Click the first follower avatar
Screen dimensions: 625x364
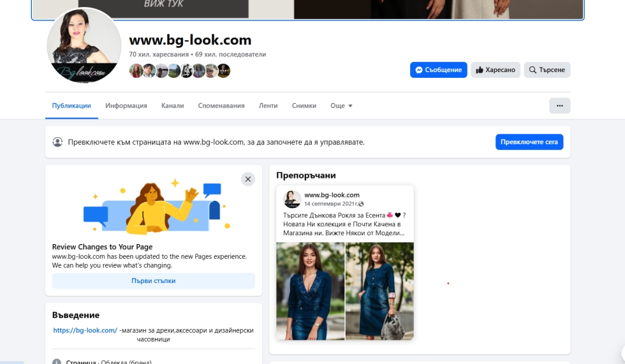click(136, 71)
